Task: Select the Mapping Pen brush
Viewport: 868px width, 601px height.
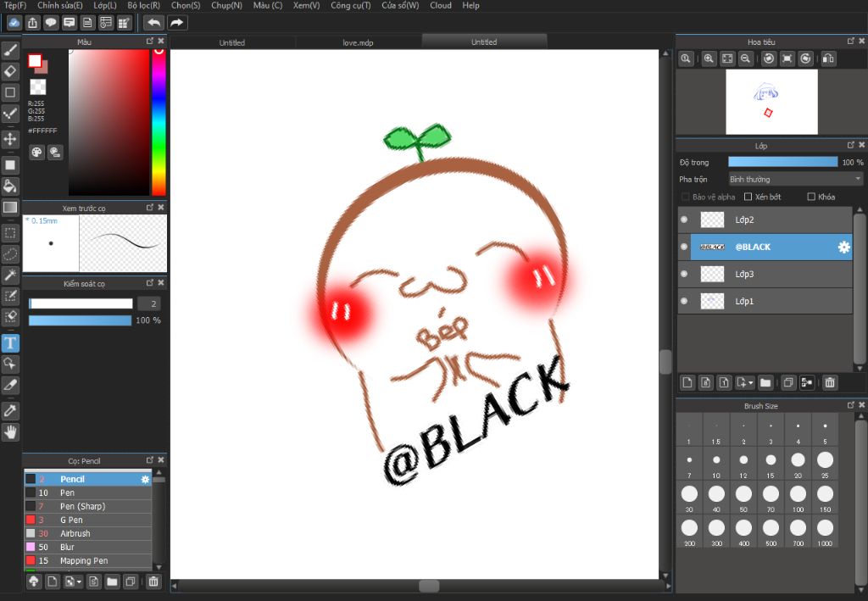Action: pos(88,560)
